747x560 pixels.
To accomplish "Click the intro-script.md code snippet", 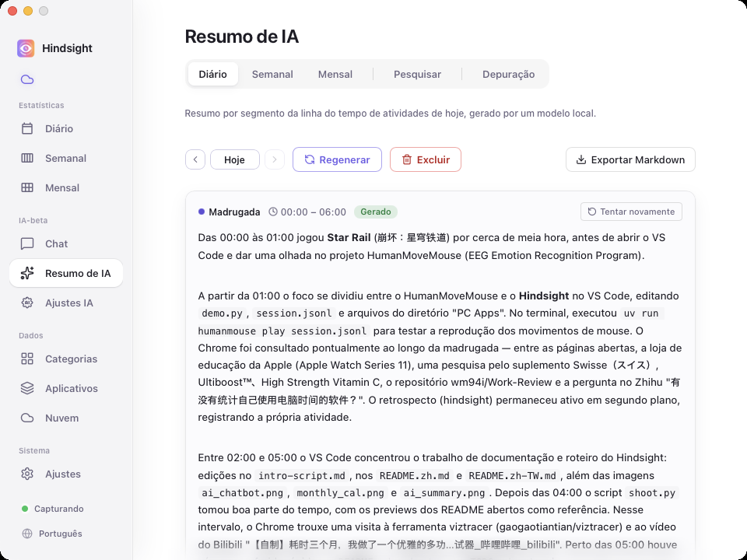I will pos(302,476).
